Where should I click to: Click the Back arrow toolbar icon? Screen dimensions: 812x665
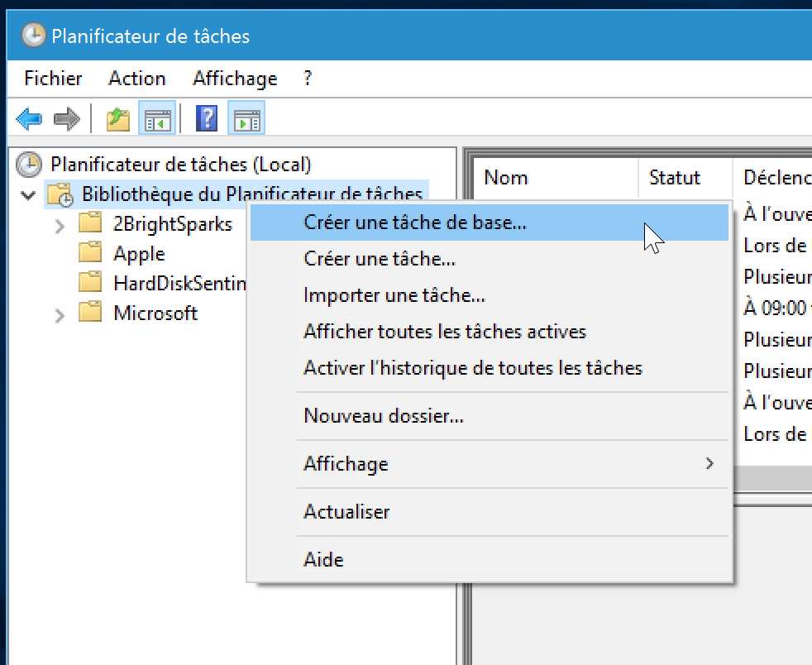[29, 119]
